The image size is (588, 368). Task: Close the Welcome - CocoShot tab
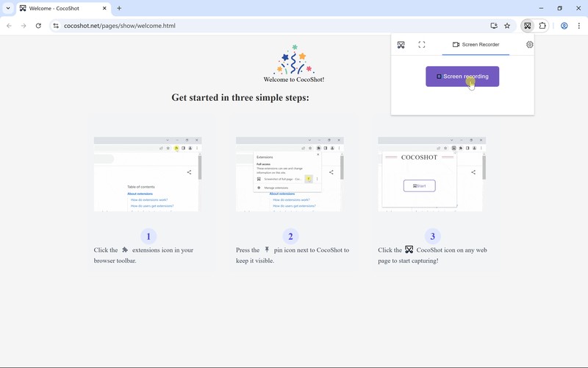pos(104,8)
